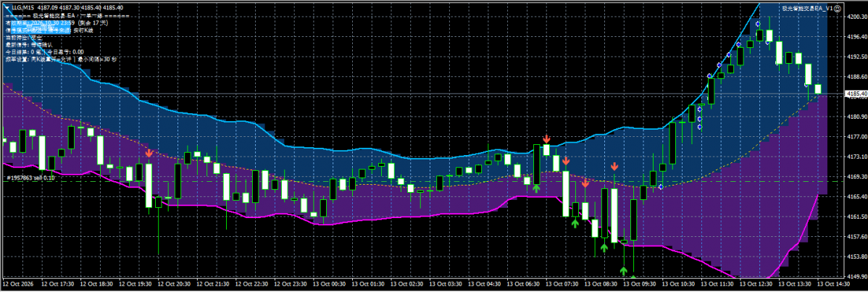Click the LLG,M15 symbol title text

point(22,7)
